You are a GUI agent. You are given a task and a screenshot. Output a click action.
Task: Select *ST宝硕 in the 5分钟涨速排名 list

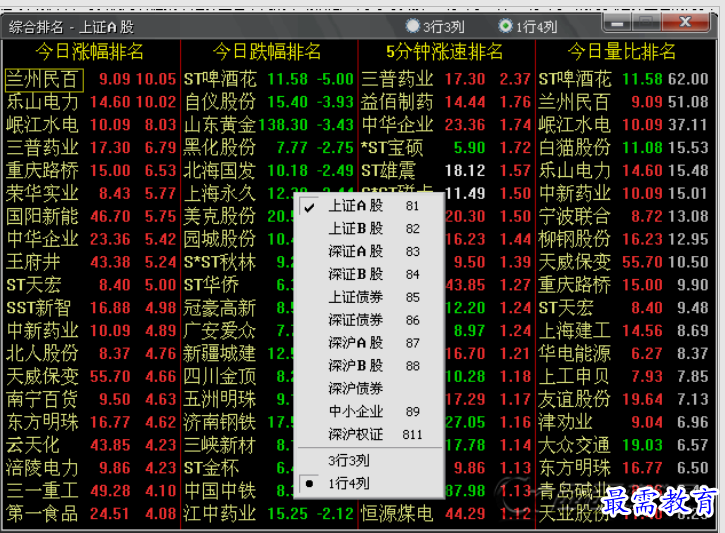tap(392, 148)
